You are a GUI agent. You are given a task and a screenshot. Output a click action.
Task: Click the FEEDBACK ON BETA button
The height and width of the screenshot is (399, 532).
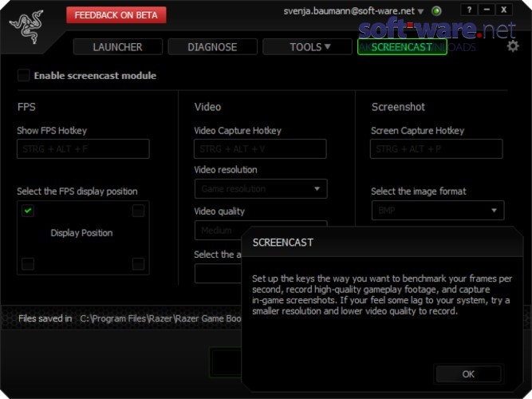tap(116, 15)
